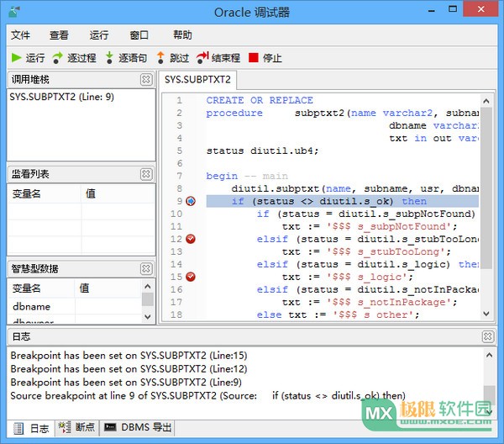This screenshot has height=444, width=504.
Task: Open the Help (帮助) menu
Action: (x=182, y=34)
